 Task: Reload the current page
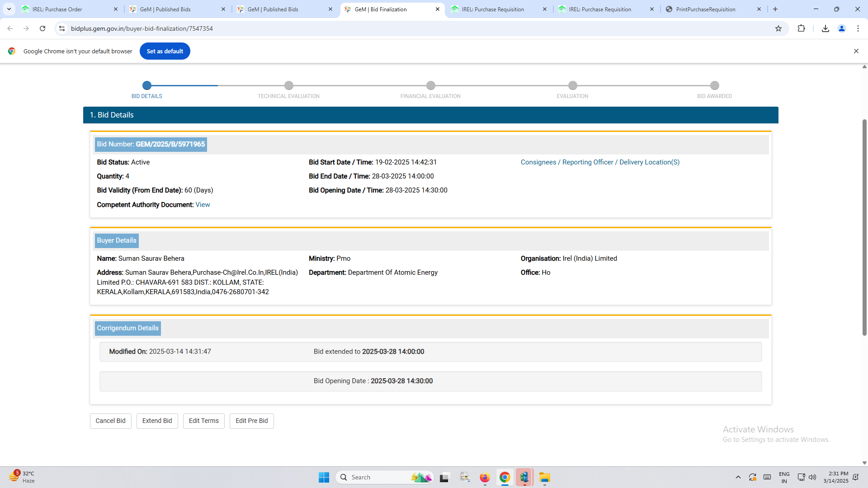click(x=42, y=28)
